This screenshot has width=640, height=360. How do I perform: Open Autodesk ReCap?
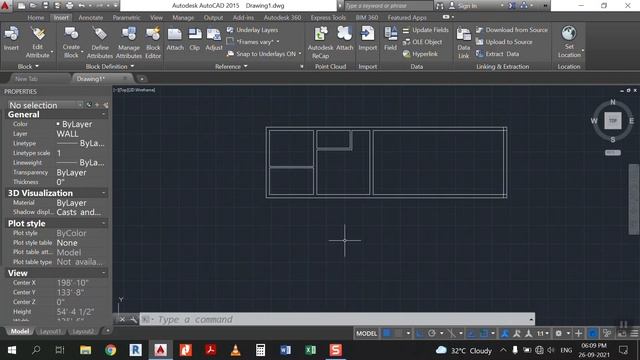[x=320, y=42]
